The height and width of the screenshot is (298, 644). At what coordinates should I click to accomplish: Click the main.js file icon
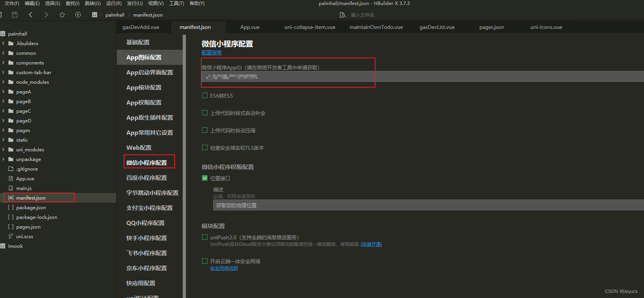pyautogui.click(x=11, y=188)
